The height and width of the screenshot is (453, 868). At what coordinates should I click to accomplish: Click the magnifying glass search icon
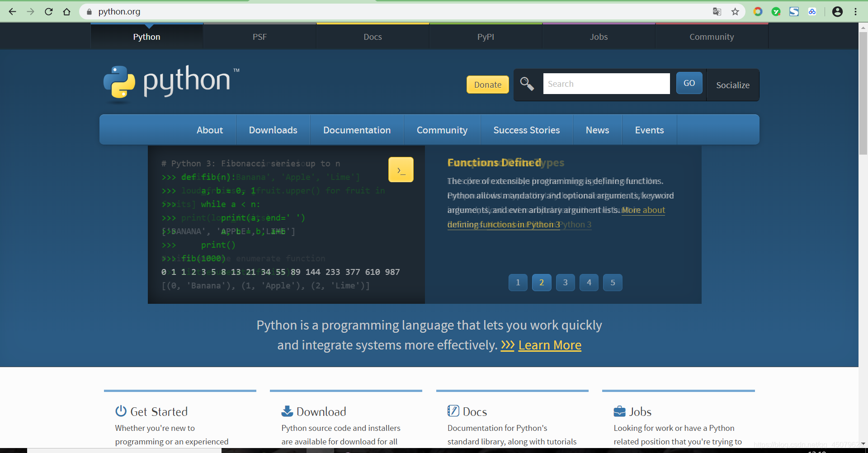click(x=527, y=84)
